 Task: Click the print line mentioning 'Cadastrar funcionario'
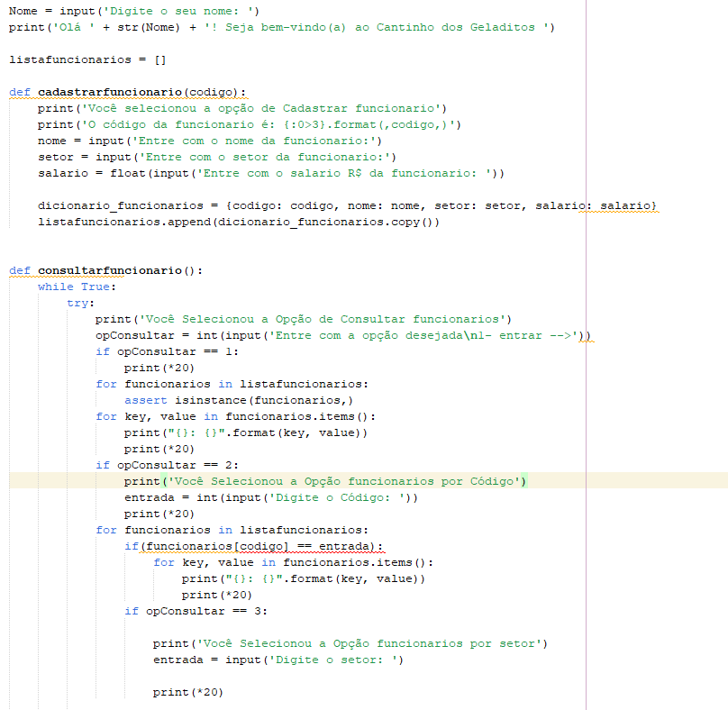tap(241, 109)
